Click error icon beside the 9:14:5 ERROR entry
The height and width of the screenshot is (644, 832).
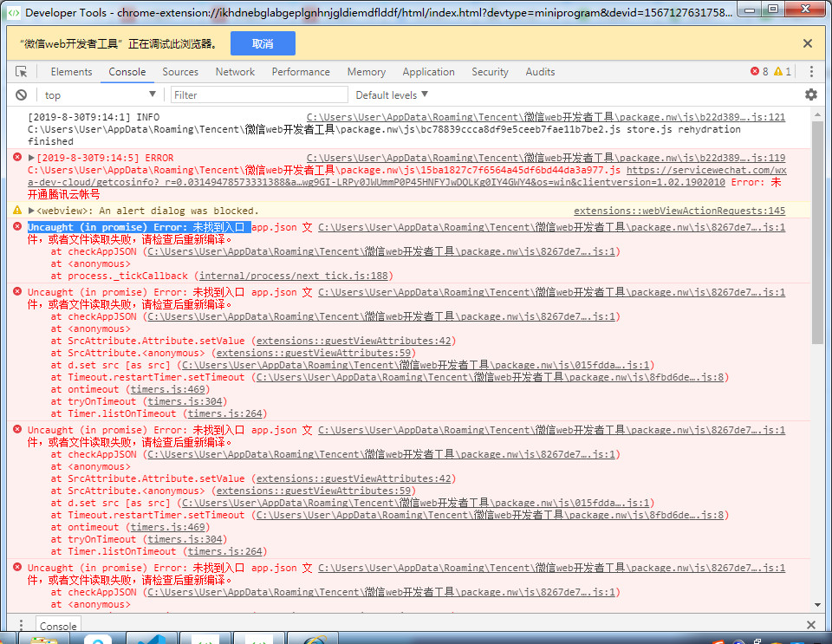pyautogui.click(x=17, y=157)
